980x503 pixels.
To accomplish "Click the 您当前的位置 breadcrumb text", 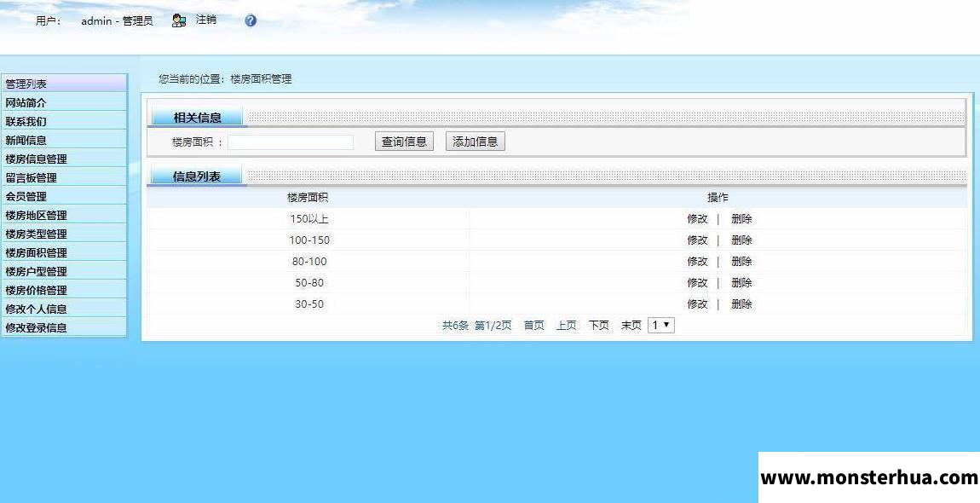I will [192, 79].
